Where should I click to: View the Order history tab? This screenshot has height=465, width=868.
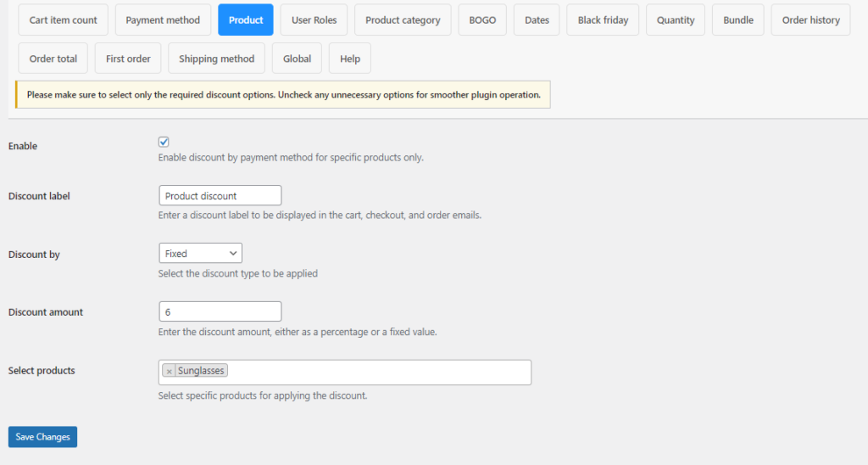pos(810,20)
